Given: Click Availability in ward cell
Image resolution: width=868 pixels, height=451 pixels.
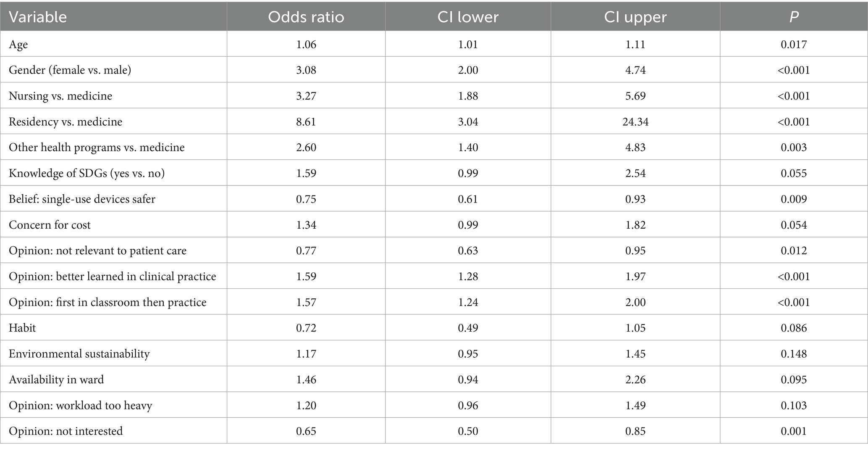Looking at the screenshot, I should pyautogui.click(x=56, y=380).
